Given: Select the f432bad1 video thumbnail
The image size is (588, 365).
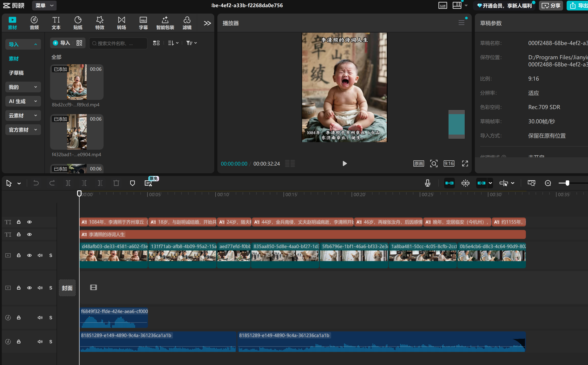Looking at the screenshot, I should click(77, 132).
